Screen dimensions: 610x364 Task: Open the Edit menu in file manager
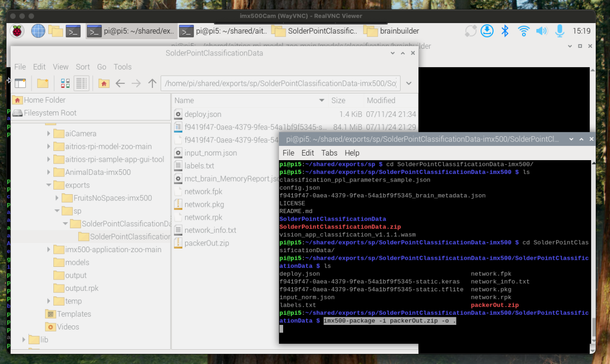[39, 67]
